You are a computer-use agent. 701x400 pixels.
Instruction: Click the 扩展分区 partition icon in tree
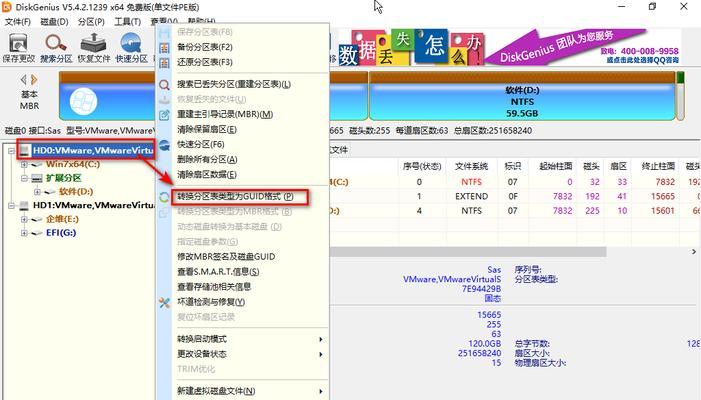(37, 178)
